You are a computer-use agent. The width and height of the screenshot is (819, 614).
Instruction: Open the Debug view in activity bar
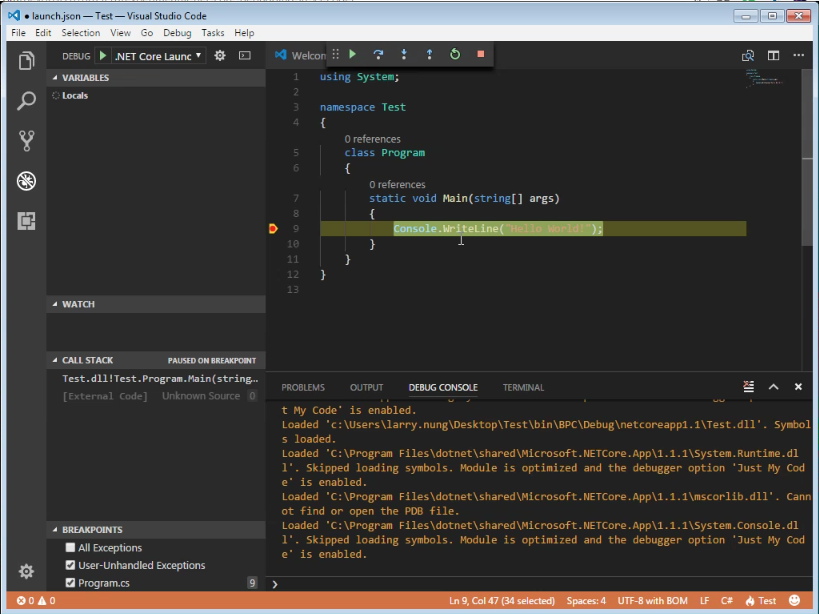26,181
